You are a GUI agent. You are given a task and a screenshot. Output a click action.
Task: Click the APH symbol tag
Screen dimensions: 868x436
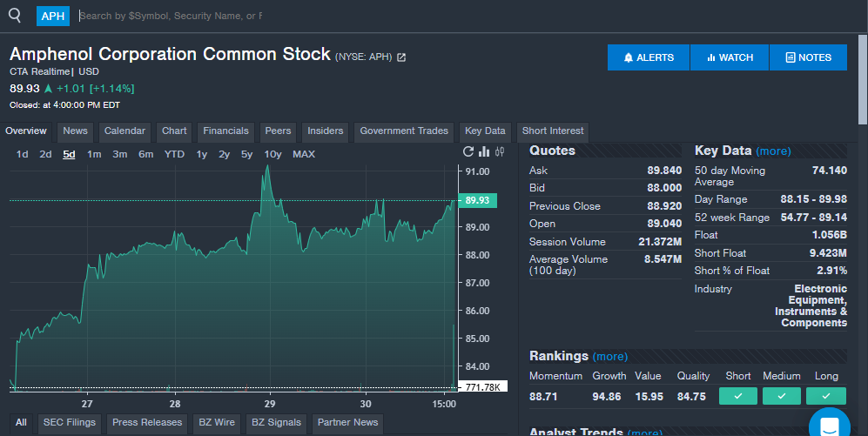pos(53,16)
